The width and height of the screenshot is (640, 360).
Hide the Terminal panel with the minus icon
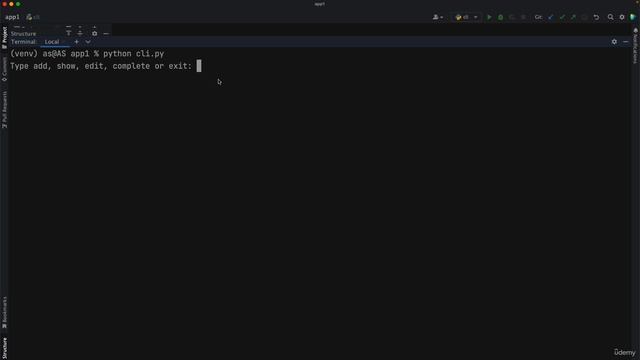pyautogui.click(x=626, y=42)
